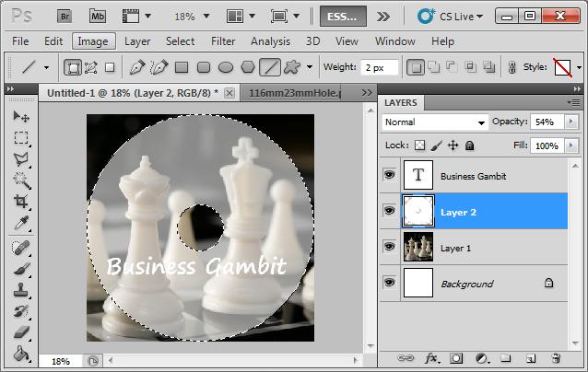Open the Filter menu

(222, 41)
